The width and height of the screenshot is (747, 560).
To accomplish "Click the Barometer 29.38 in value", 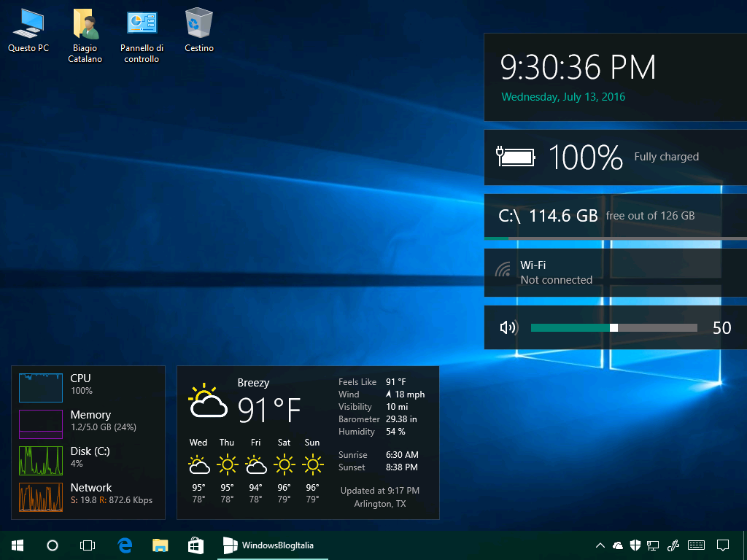I will tap(401, 419).
